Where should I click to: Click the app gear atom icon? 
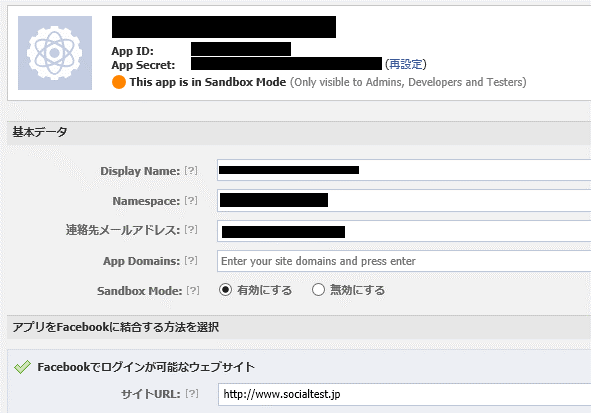[x=55, y=53]
